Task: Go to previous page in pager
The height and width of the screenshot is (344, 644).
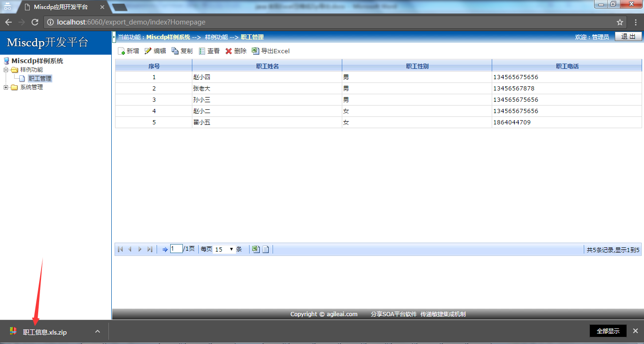Action: point(130,249)
